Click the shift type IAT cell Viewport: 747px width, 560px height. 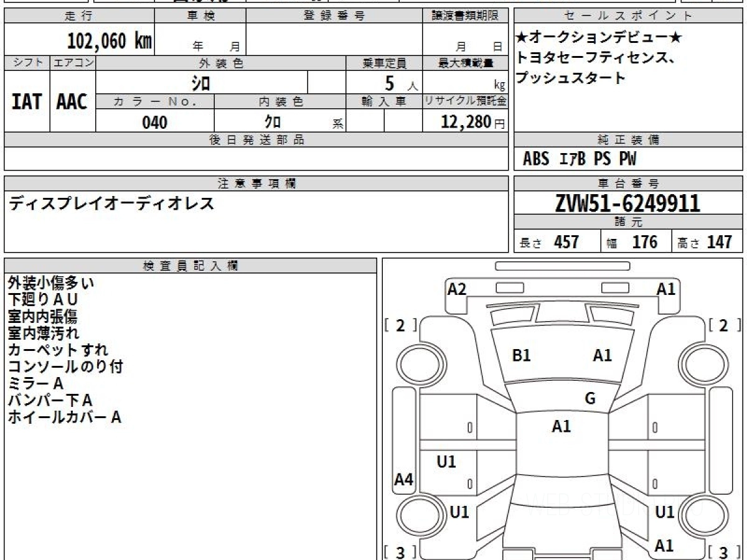point(27,101)
